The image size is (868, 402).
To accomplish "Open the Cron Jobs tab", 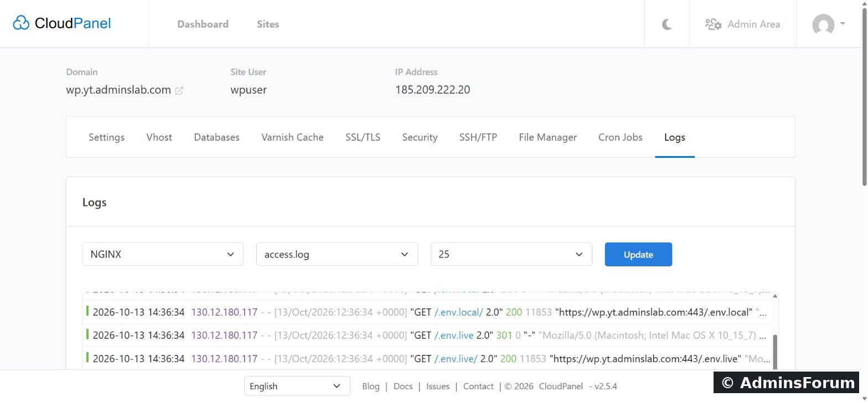I will click(x=621, y=137).
